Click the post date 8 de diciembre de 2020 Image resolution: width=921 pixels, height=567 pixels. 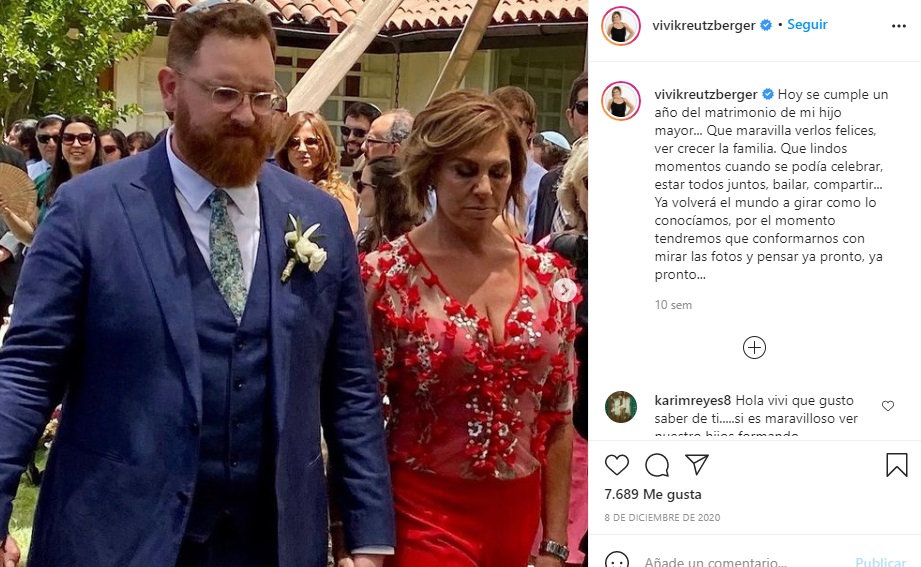[x=662, y=517]
